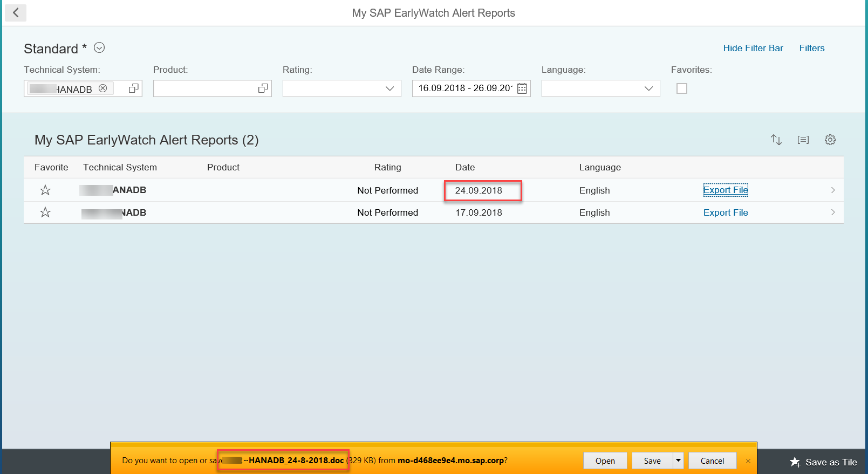Export File for the 24.09.2018 report
The height and width of the screenshot is (474, 868).
coord(726,190)
